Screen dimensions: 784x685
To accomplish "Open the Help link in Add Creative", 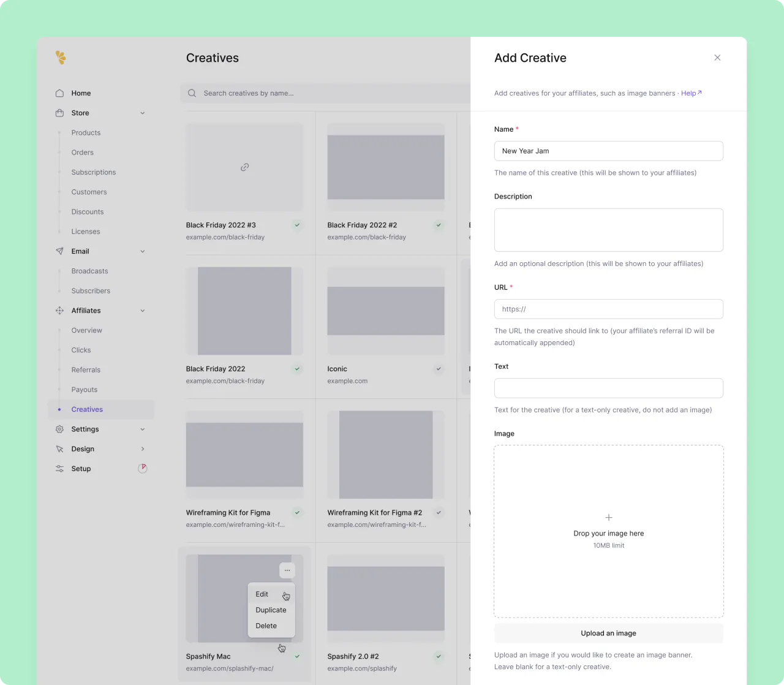I will click(x=691, y=93).
